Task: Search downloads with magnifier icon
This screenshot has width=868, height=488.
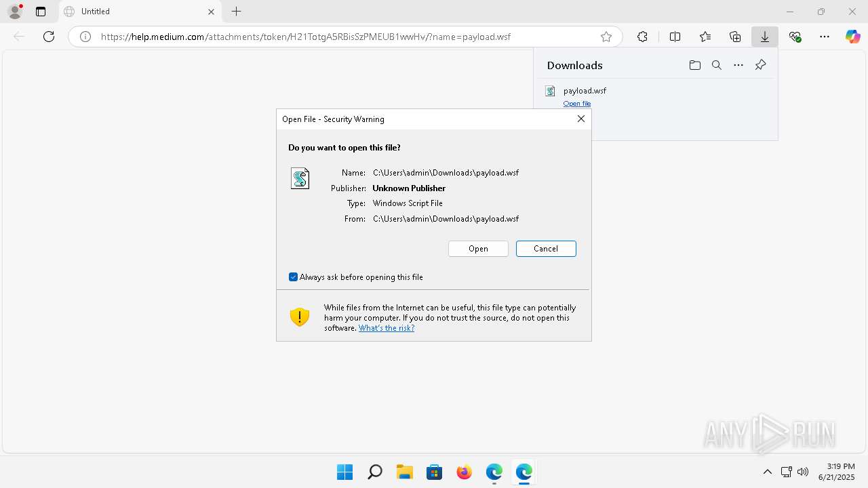Action: point(717,65)
